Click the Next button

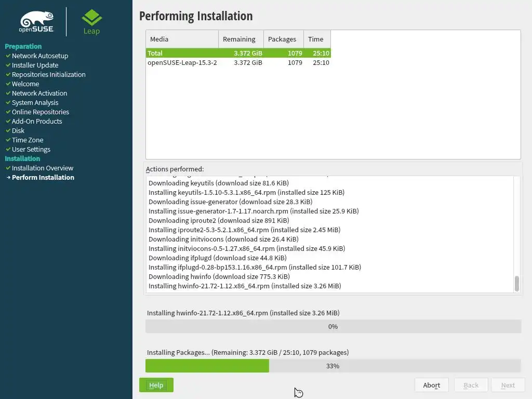pyautogui.click(x=508, y=385)
